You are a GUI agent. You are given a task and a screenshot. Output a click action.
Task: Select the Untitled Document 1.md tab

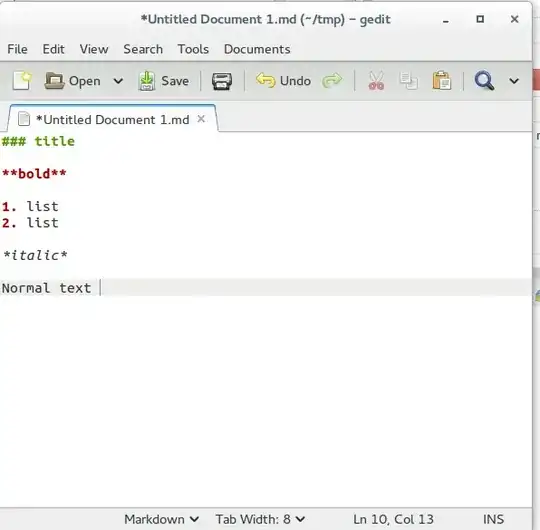coord(113,120)
